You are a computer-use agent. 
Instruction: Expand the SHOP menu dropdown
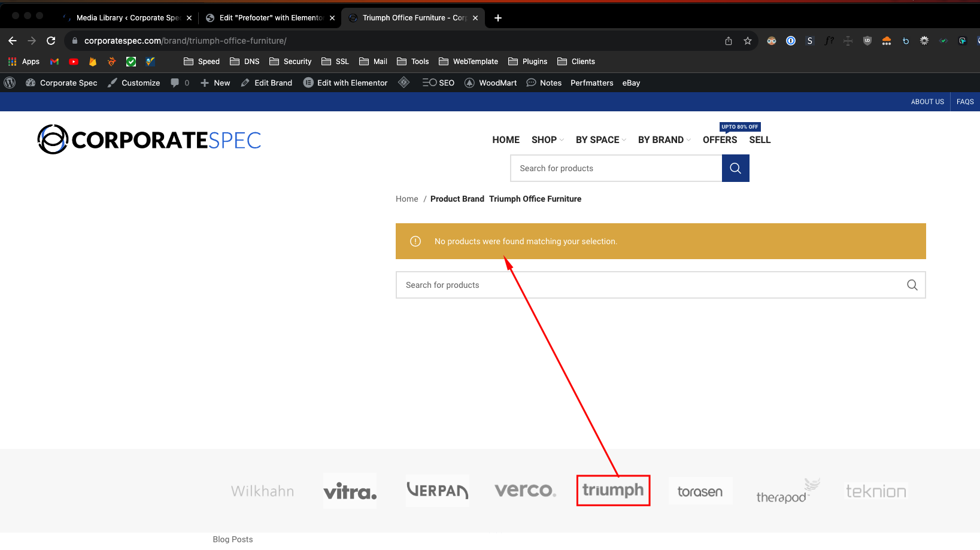coord(548,139)
